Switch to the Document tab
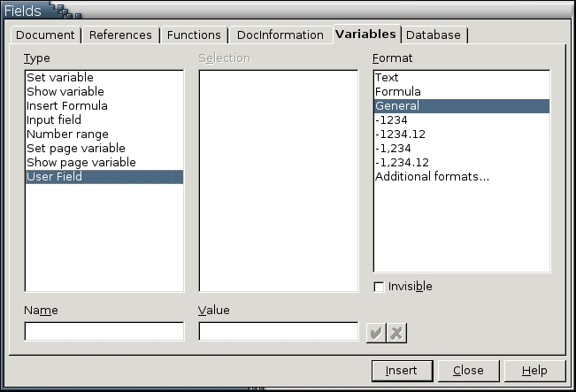 click(x=45, y=35)
